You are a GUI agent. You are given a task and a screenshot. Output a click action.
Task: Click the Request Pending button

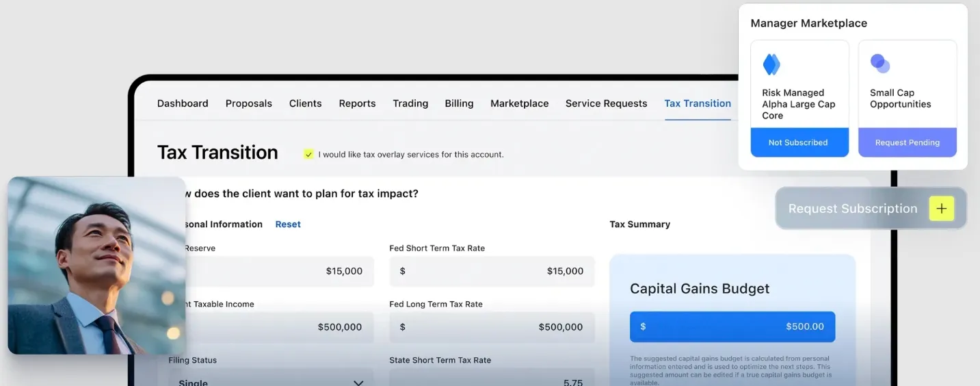point(907,142)
